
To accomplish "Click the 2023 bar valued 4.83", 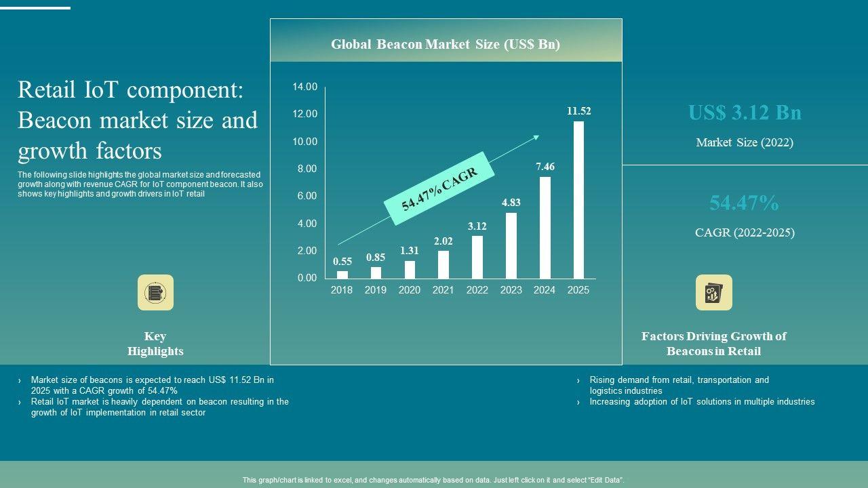I will 511,245.
